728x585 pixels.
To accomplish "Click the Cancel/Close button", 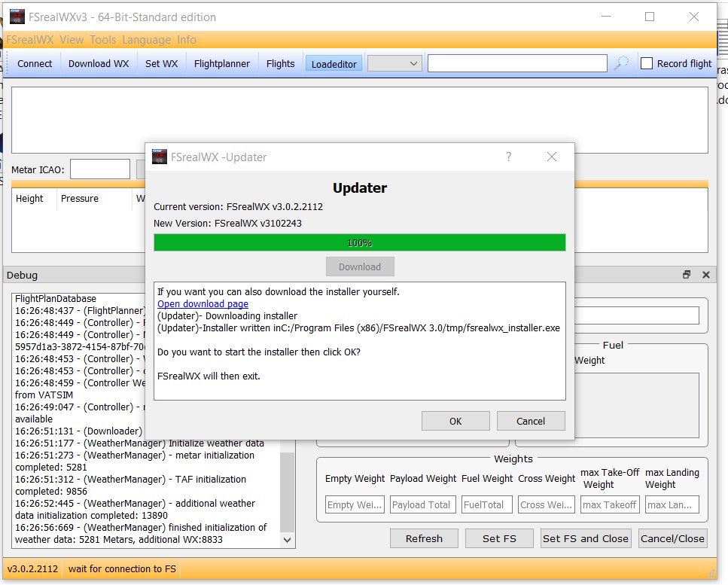I will click(672, 538).
